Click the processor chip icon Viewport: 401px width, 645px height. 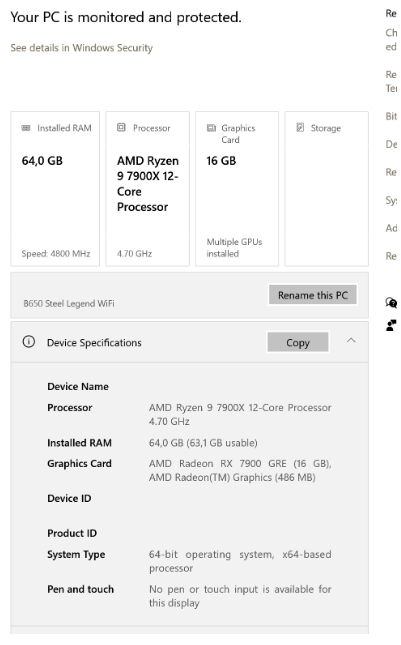pyautogui.click(x=121, y=128)
